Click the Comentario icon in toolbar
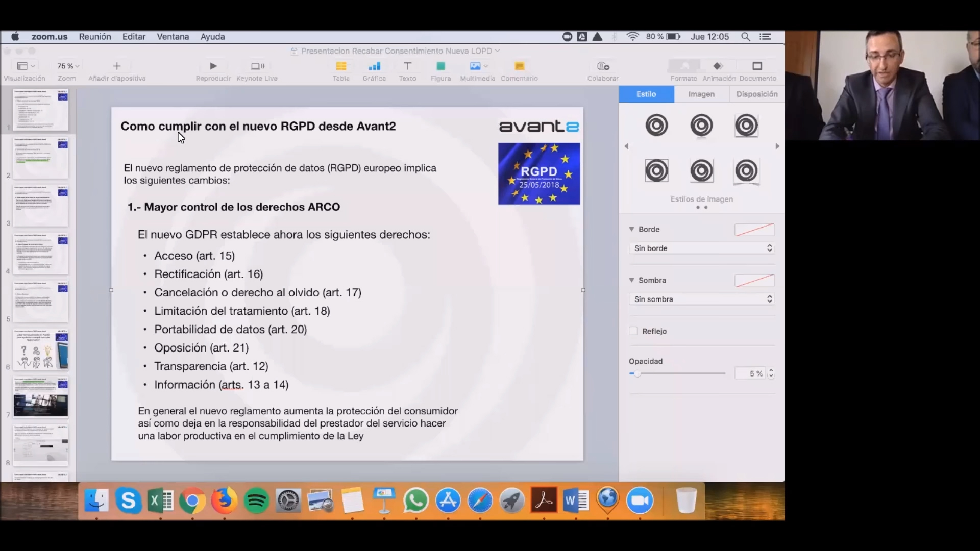The width and height of the screenshot is (980, 551). coord(519,66)
